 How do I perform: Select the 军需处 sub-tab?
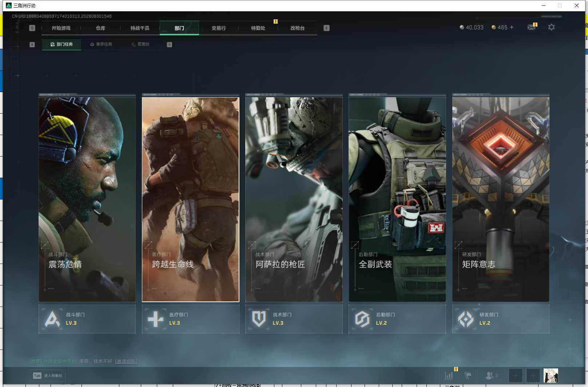pos(140,44)
